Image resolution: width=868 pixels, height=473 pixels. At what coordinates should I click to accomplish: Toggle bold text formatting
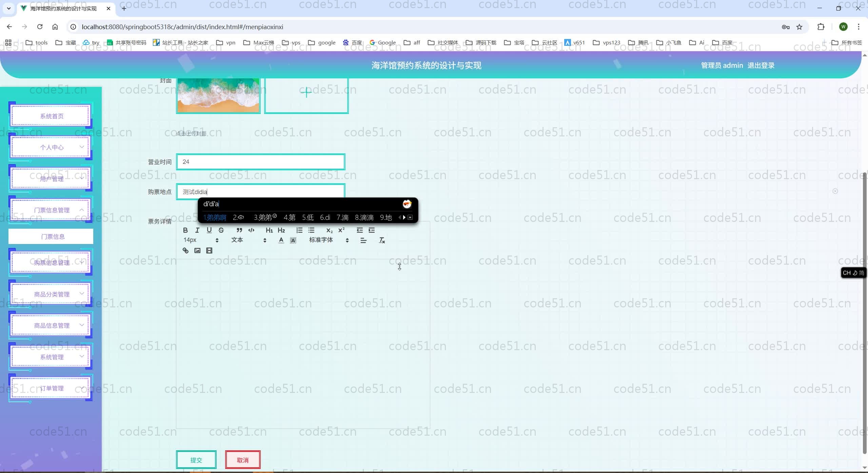pos(185,230)
